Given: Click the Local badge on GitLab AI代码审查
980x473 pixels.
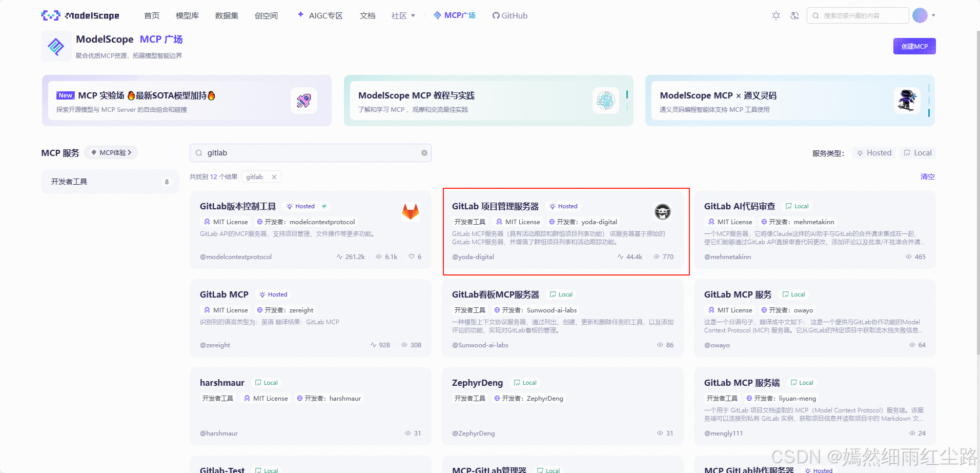Looking at the screenshot, I should [x=797, y=206].
